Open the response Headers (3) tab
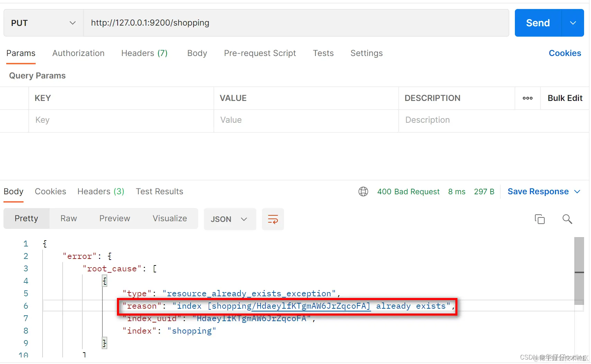 [x=101, y=192]
